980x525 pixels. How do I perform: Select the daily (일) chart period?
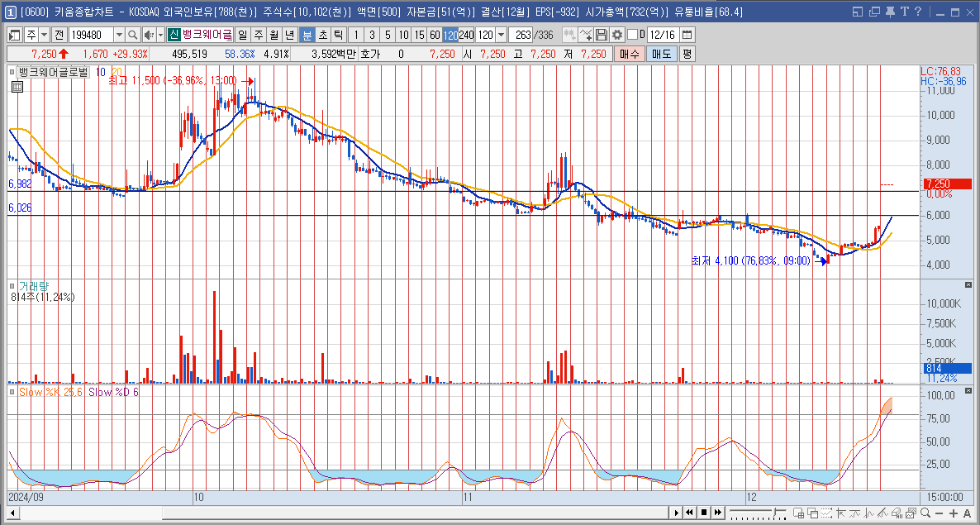click(x=242, y=35)
